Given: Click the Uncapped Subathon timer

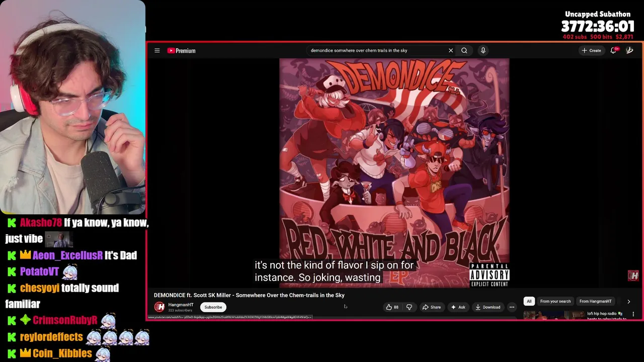Looking at the screenshot, I should tap(598, 26).
